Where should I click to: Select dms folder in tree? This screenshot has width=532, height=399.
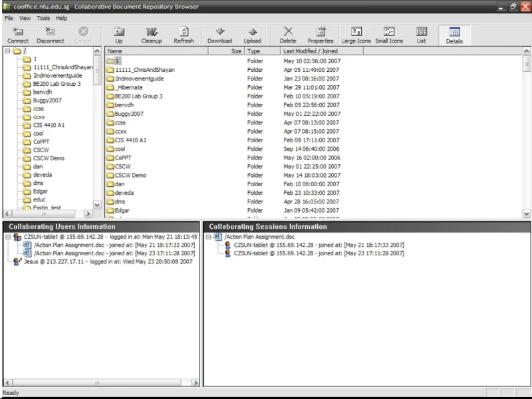pyautogui.click(x=38, y=184)
